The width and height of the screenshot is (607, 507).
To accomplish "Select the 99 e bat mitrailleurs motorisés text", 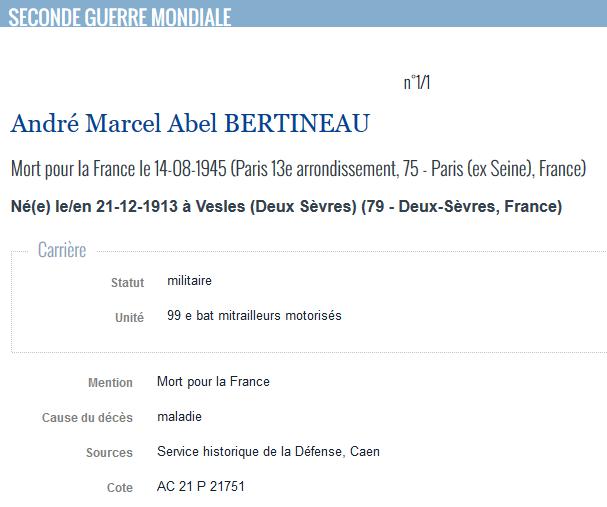I will coord(254,315).
